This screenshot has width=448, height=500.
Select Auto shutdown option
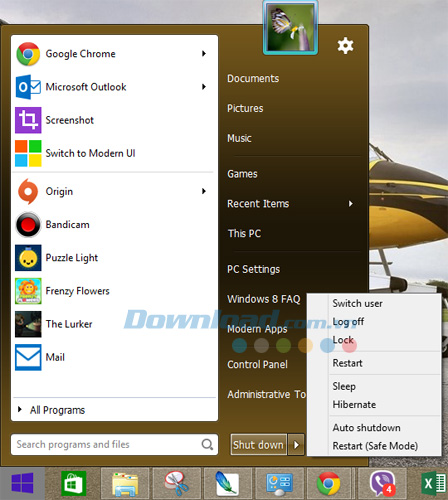pyautogui.click(x=366, y=428)
